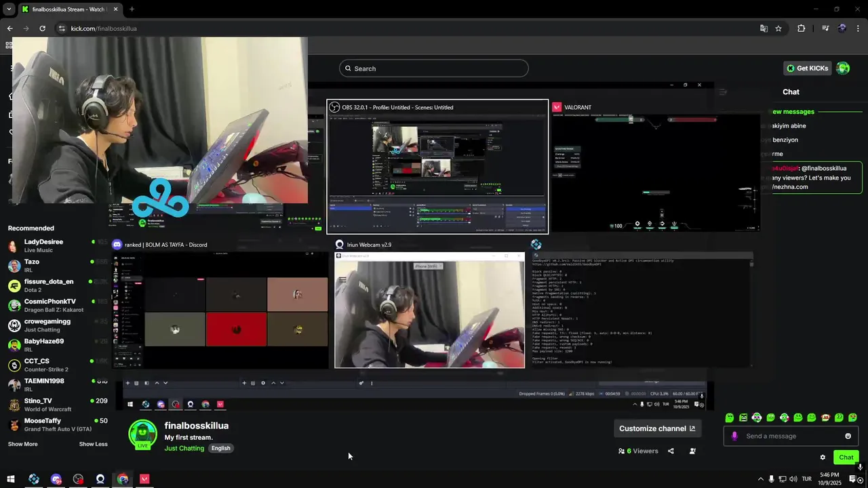Open fissure_dota_en recommended channel
The height and width of the screenshot is (488, 868).
click(x=58, y=285)
